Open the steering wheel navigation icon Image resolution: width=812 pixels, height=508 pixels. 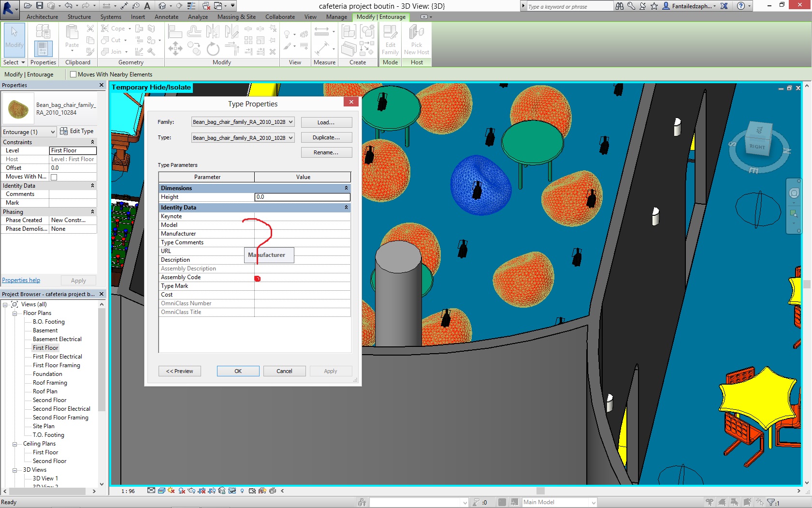coord(794,194)
